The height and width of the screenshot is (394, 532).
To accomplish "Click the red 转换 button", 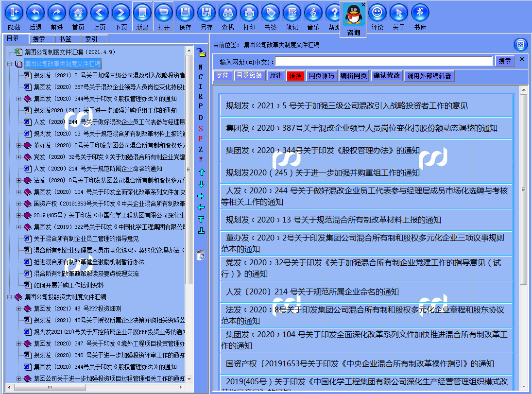I will (295, 76).
